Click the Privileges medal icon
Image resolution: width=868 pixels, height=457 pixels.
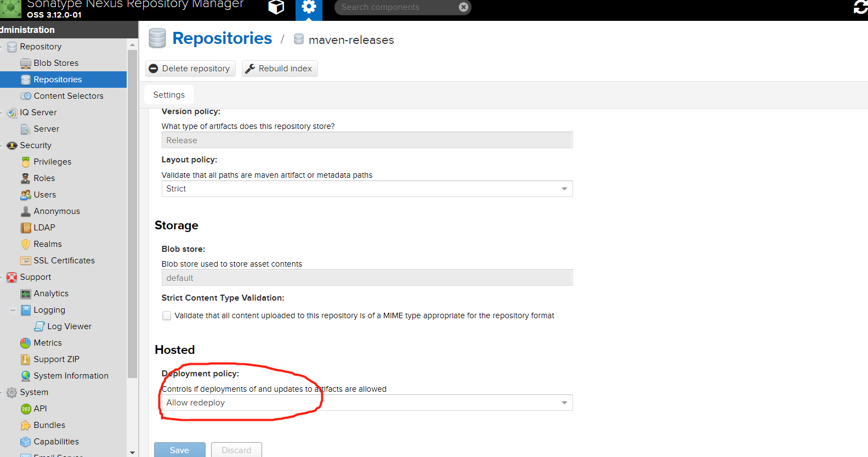[26, 162]
